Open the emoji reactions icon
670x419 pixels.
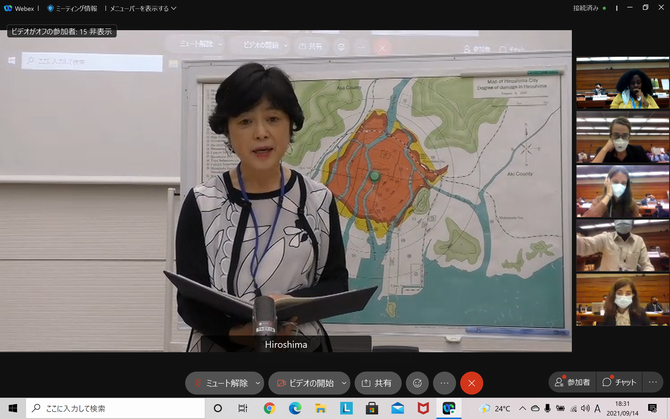[x=417, y=383]
